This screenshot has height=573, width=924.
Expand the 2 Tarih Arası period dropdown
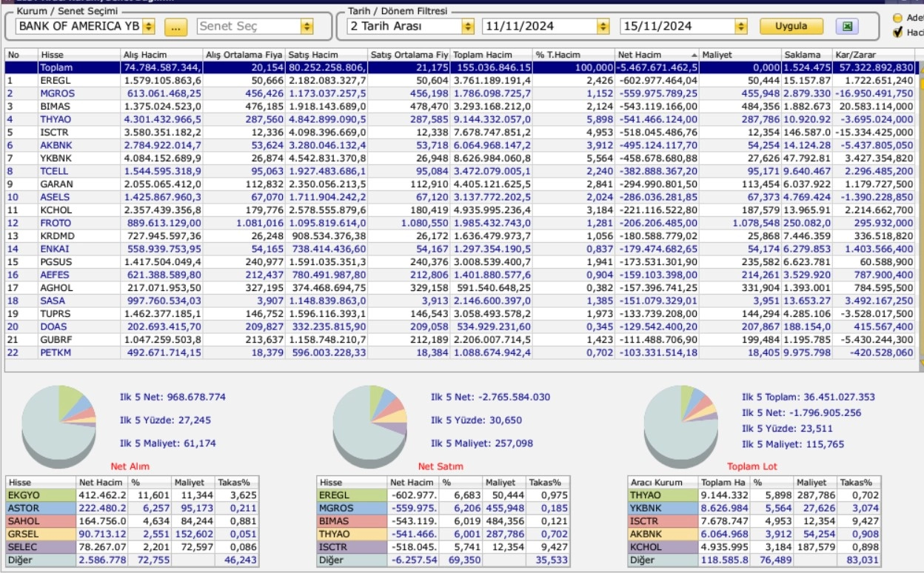pyautogui.click(x=467, y=27)
